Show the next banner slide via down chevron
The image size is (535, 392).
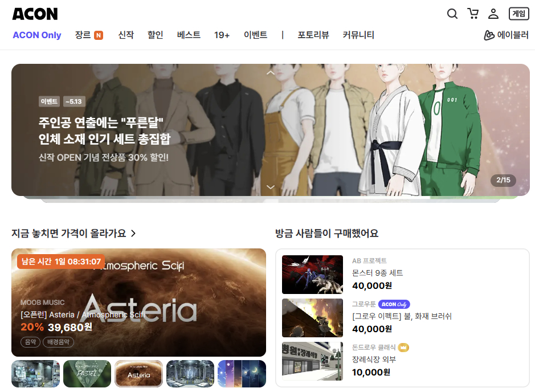(270, 186)
